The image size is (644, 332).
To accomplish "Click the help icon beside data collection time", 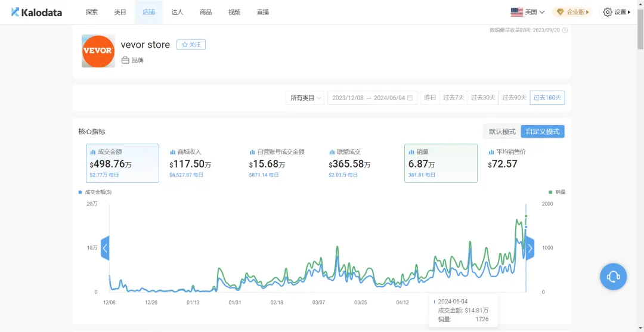I will tap(565, 30).
